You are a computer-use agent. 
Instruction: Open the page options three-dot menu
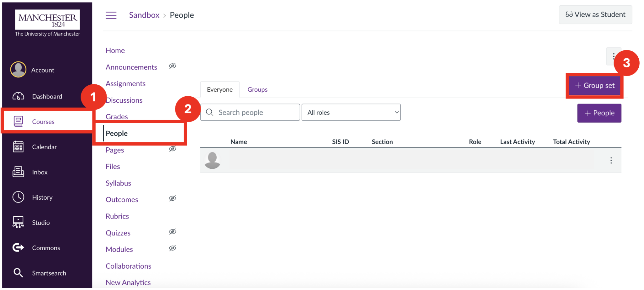614,56
